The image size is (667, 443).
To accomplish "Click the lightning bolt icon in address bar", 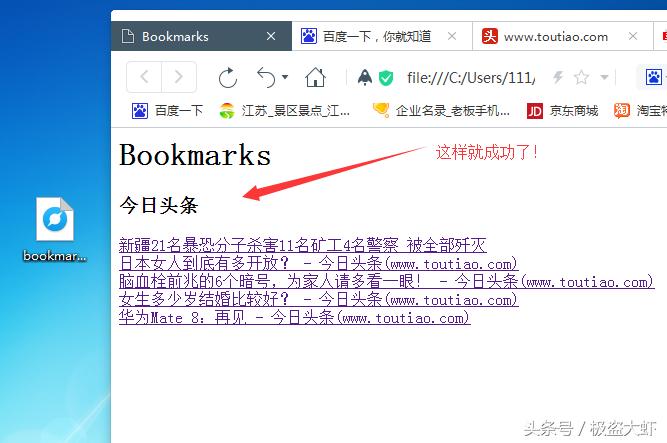I will (x=558, y=77).
